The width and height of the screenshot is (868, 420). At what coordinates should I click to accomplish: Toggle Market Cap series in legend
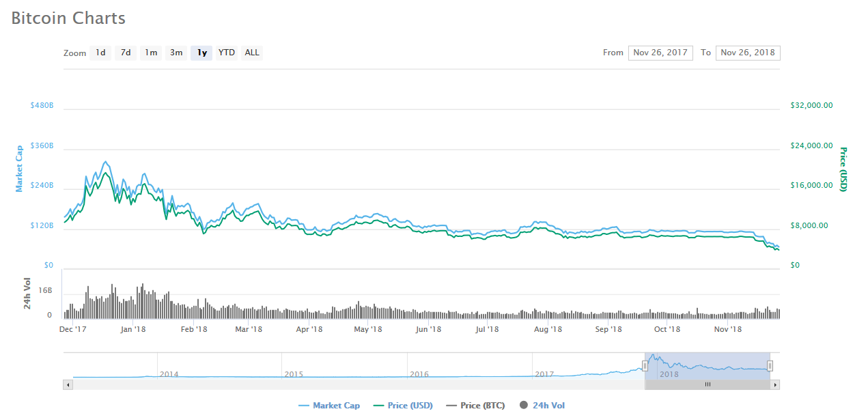coord(329,406)
